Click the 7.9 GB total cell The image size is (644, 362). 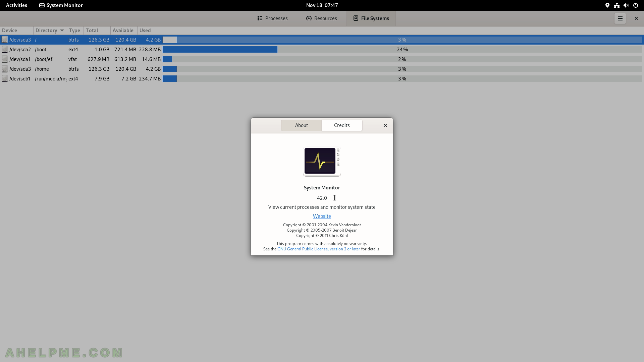pos(102,78)
